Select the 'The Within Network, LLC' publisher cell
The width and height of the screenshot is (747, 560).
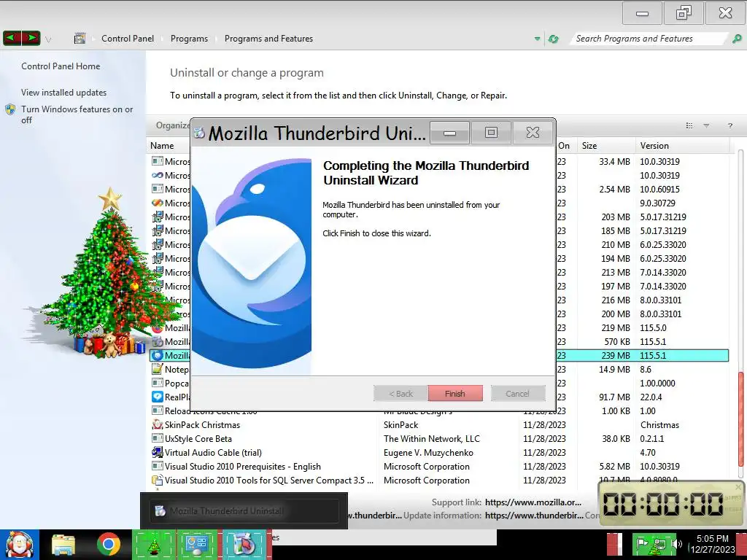coord(432,438)
